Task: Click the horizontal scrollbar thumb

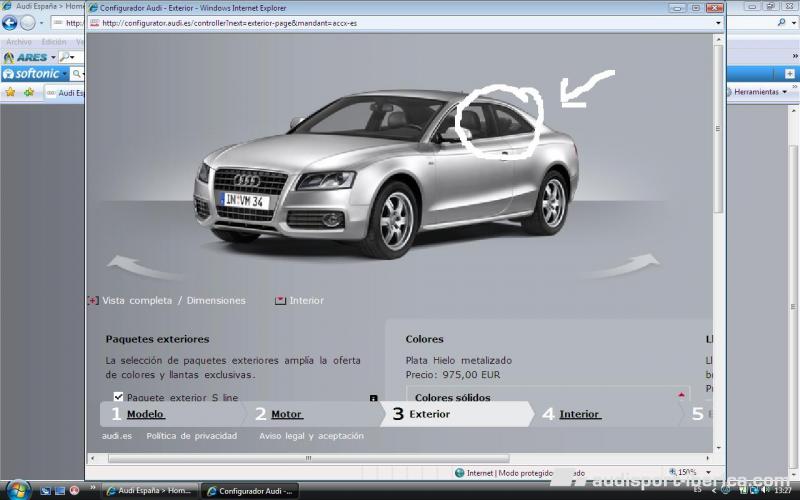Action: point(308,458)
